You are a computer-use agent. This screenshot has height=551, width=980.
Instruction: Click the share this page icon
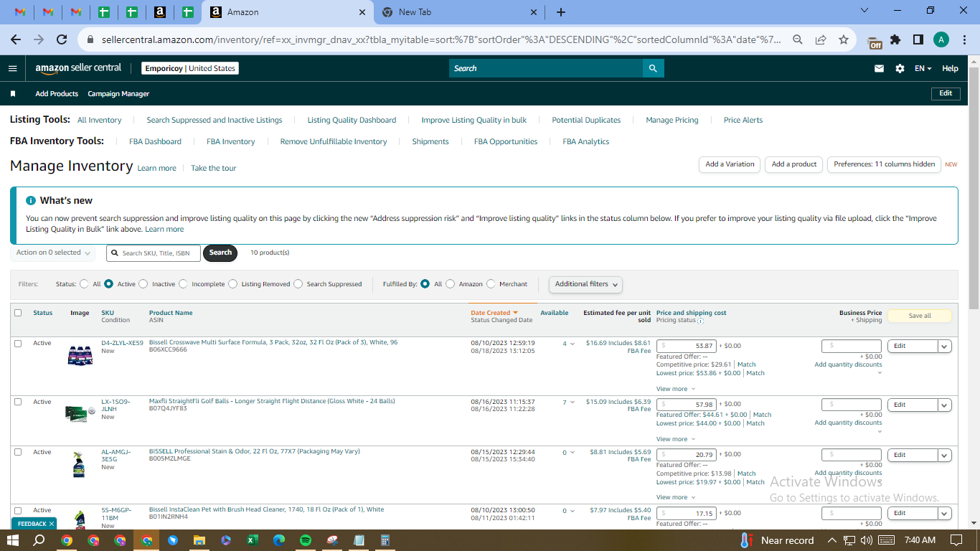pyautogui.click(x=821, y=39)
